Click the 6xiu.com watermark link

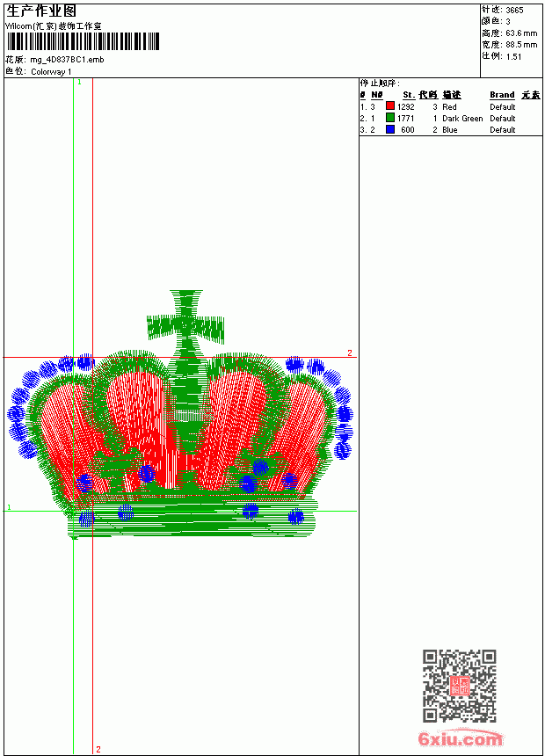(x=460, y=738)
